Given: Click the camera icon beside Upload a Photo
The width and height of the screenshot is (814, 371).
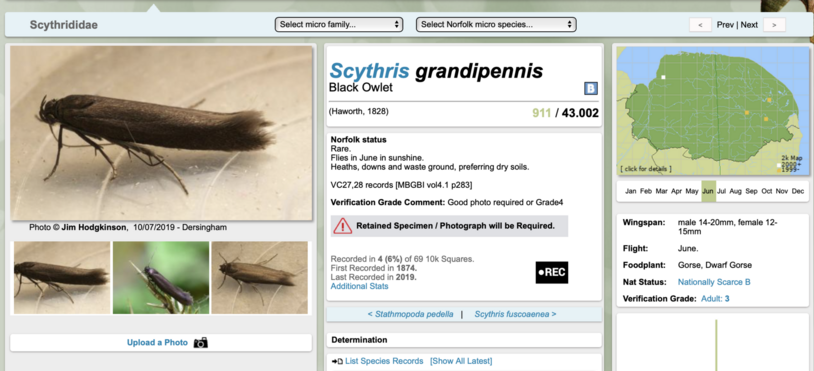Looking at the screenshot, I should (x=200, y=342).
